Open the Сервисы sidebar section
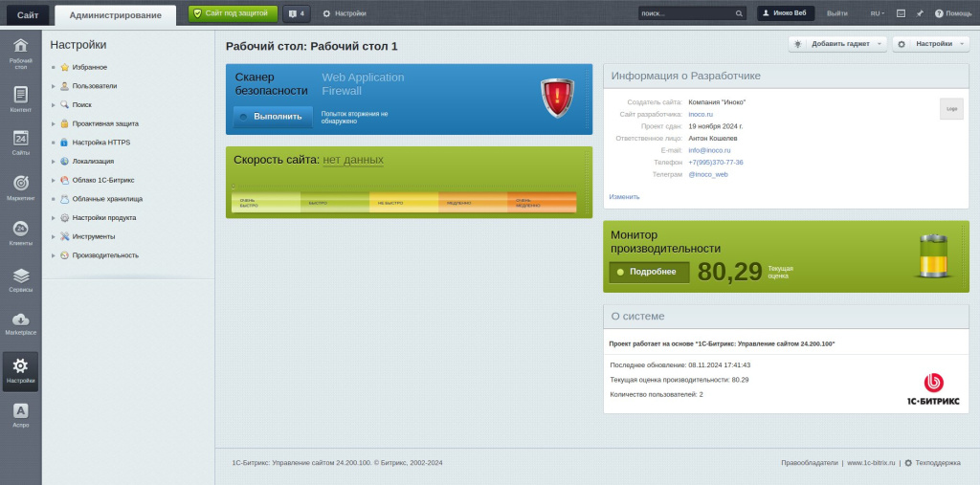This screenshot has height=485, width=980. pos(21,280)
